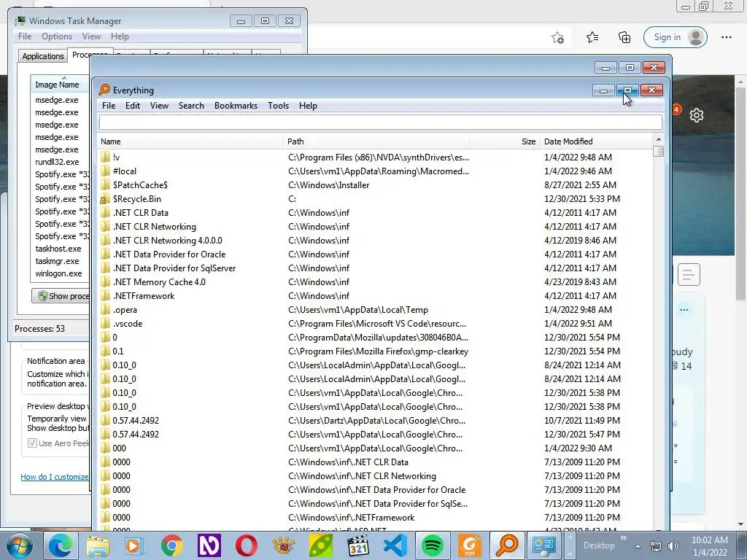Select the $Recycle.Bin folder icon

[105, 199]
